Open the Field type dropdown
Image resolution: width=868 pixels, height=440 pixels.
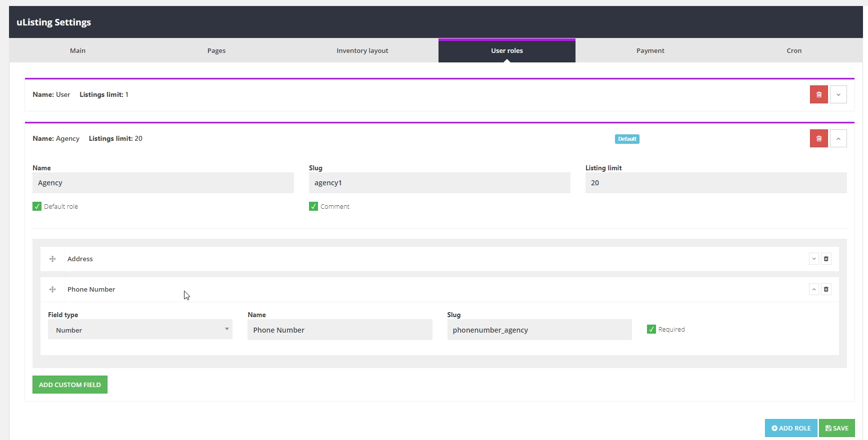coord(140,330)
